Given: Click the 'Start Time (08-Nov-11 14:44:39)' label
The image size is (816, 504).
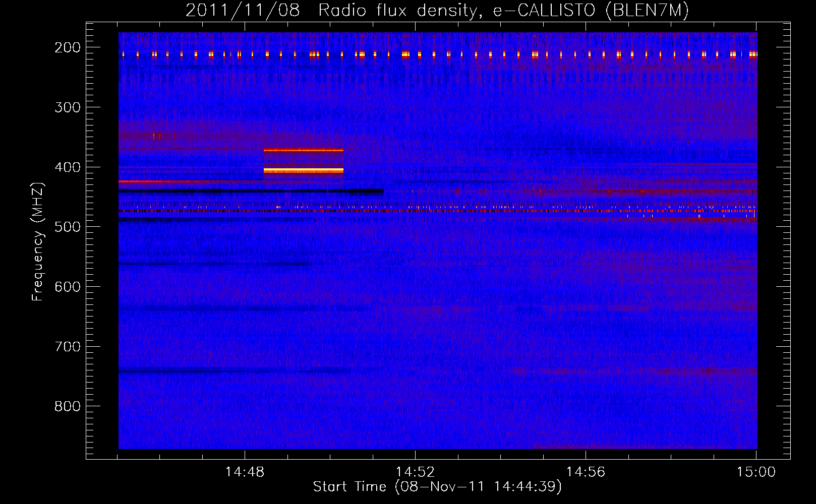Looking at the screenshot, I should pyautogui.click(x=437, y=487).
